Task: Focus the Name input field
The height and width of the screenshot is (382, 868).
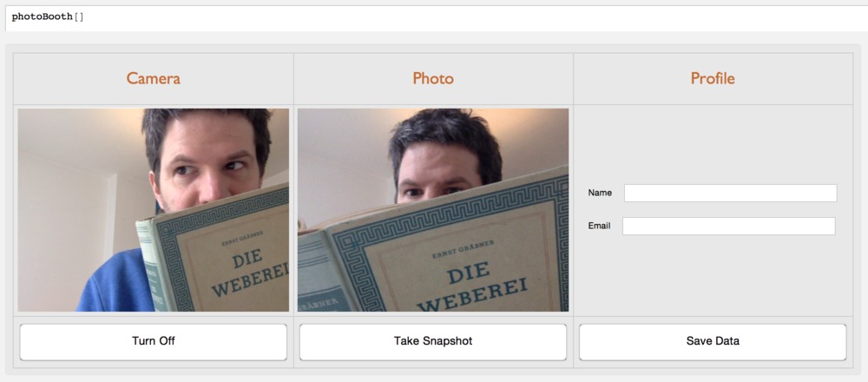Action: tap(730, 194)
